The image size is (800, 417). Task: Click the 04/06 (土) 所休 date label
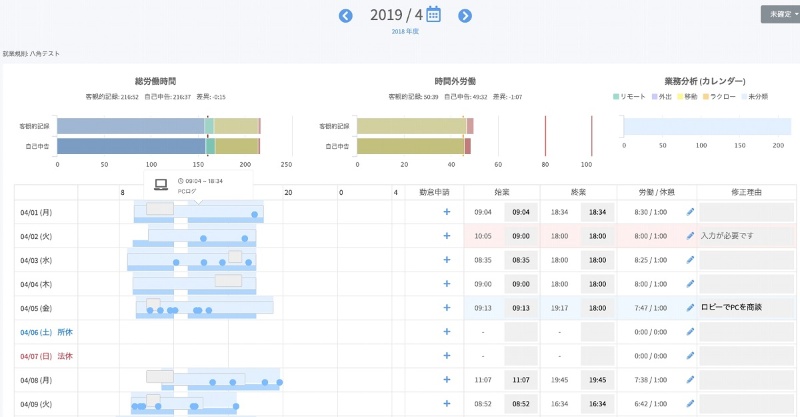click(x=48, y=331)
